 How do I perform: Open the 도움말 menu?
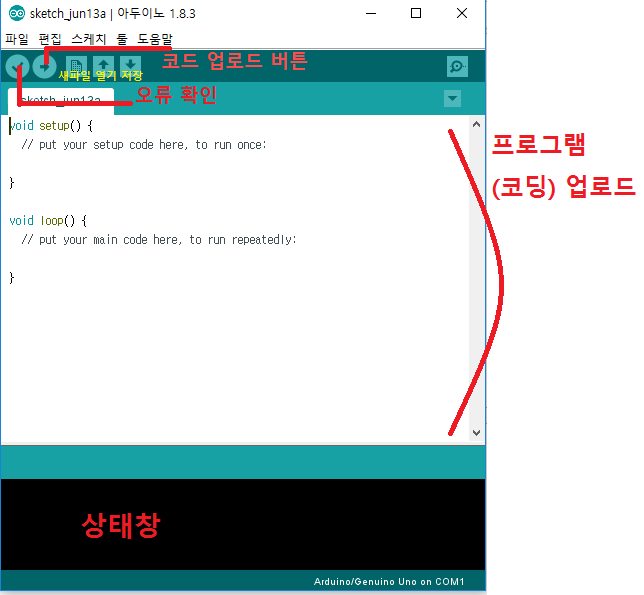click(155, 39)
